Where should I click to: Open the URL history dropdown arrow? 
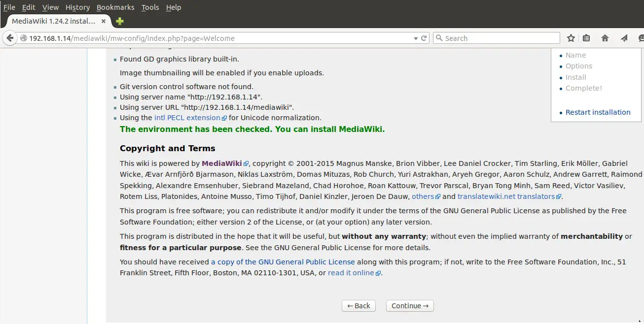pyautogui.click(x=416, y=38)
